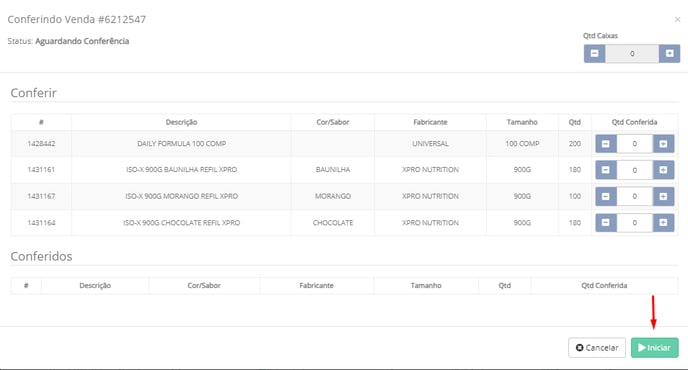Click the Fabricante header in Conferidos table

point(316,285)
